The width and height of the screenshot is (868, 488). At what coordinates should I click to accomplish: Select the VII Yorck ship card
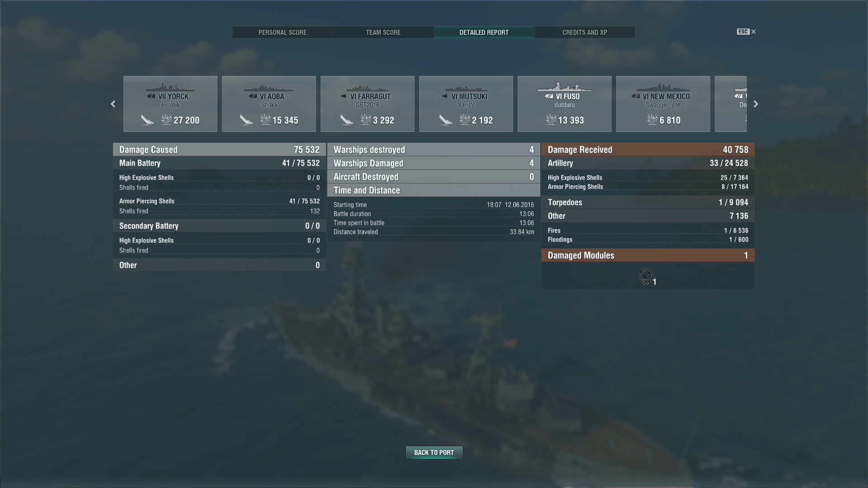pos(170,104)
